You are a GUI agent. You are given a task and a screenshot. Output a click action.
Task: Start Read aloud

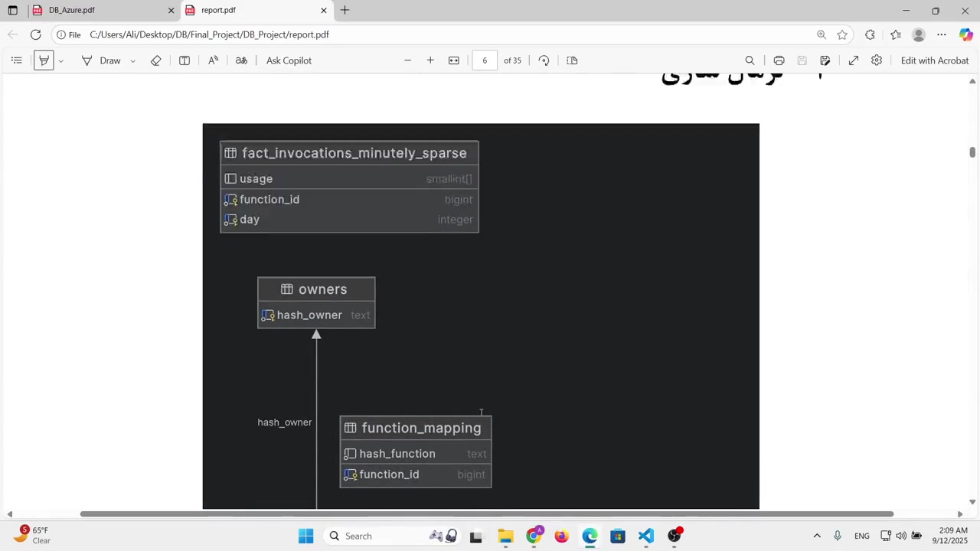214,60
